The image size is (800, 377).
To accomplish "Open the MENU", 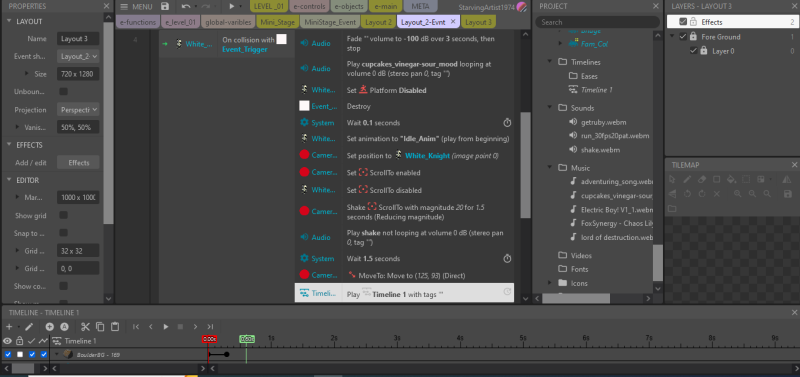I will 136,7.
